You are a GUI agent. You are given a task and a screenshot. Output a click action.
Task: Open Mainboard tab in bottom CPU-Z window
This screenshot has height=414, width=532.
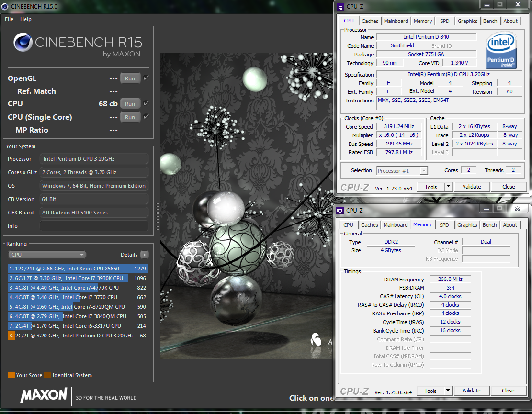point(396,225)
